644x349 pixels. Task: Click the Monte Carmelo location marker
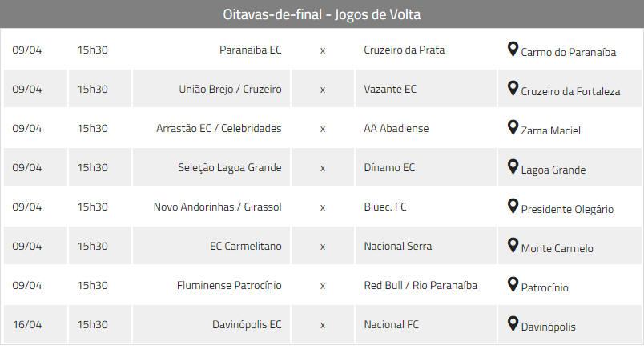click(x=513, y=245)
